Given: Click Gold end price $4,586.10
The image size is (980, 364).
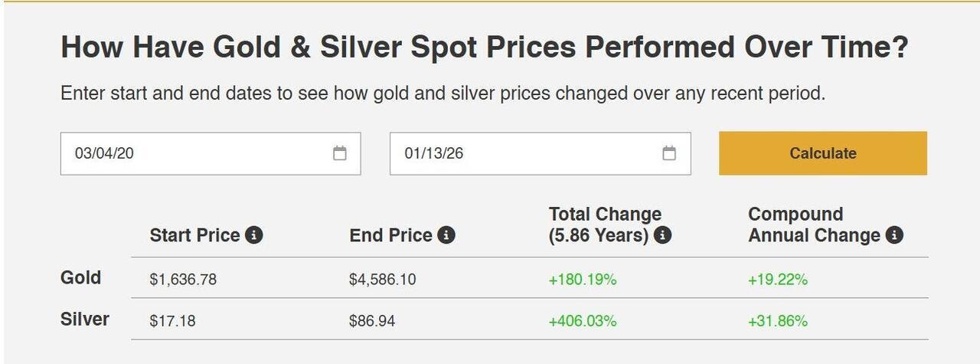Looking at the screenshot, I should pos(383,280).
